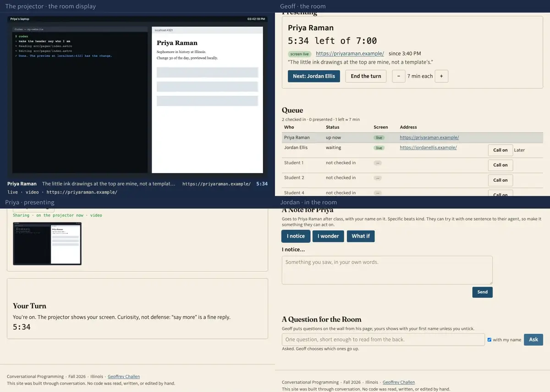Click the Next: Jordan Ellis button

point(314,76)
